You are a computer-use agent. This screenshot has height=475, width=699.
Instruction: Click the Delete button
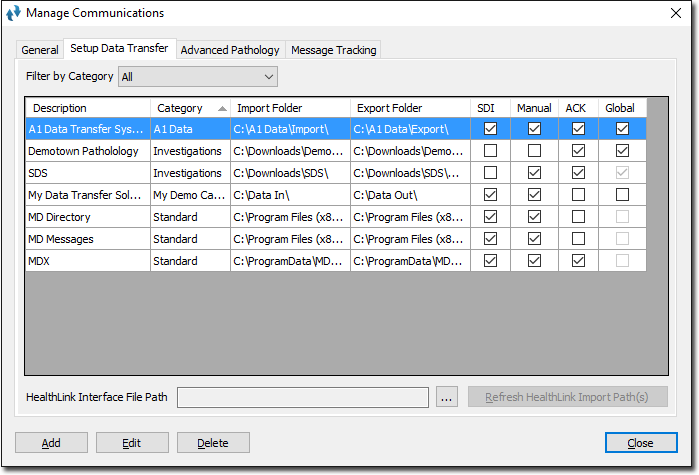point(213,443)
